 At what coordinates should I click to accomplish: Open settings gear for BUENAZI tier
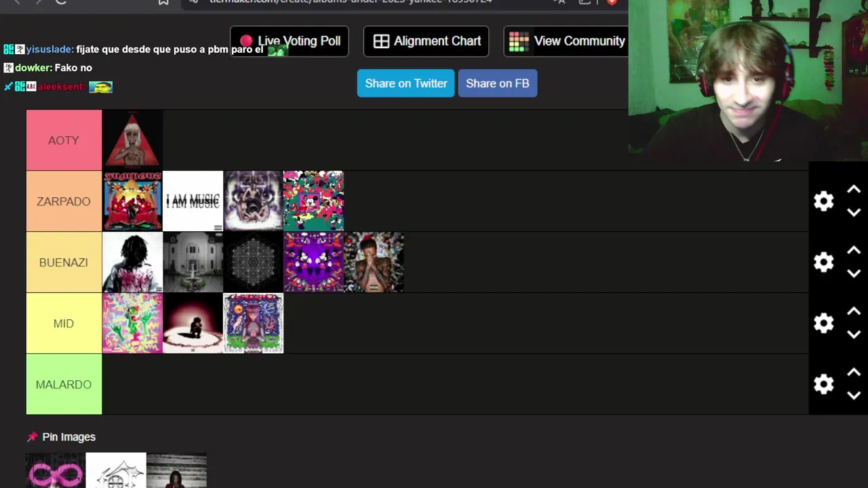click(x=824, y=262)
